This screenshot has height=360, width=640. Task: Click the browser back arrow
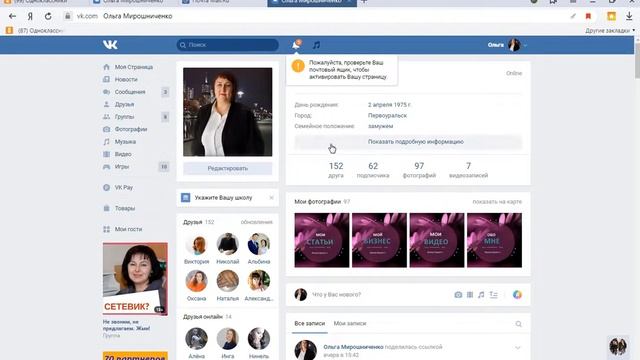pos(12,16)
